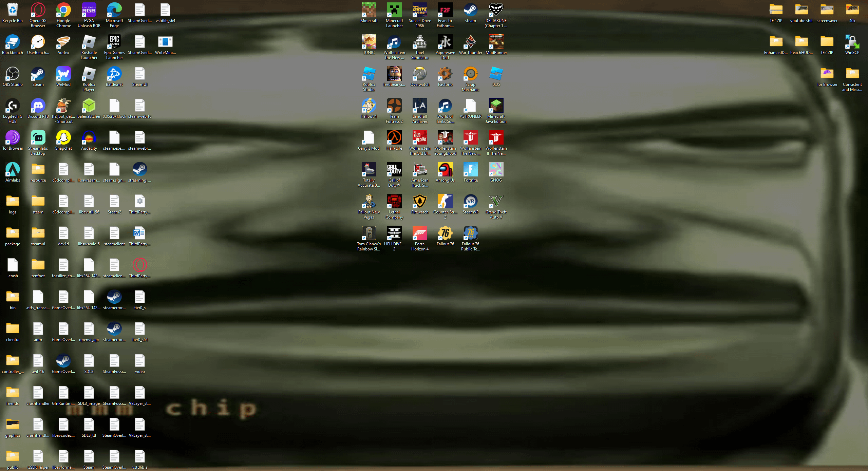Click the screensaver folder icon

click(827, 10)
